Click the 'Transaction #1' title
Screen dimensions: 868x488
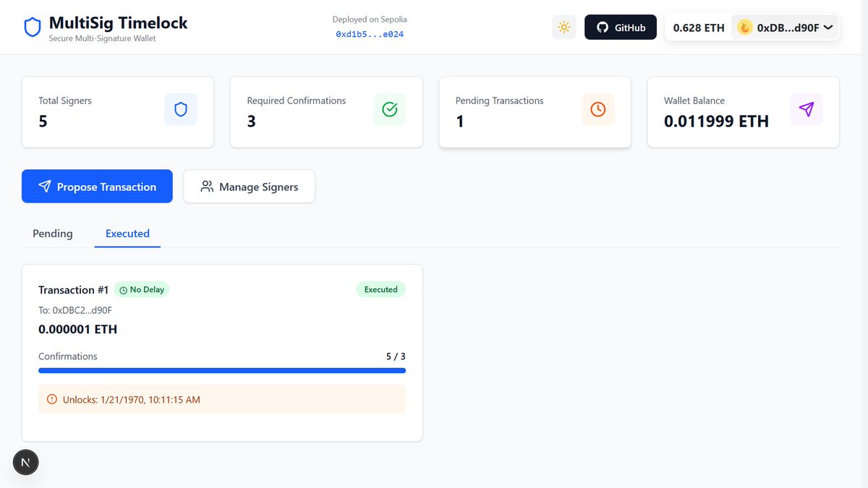[74, 290]
